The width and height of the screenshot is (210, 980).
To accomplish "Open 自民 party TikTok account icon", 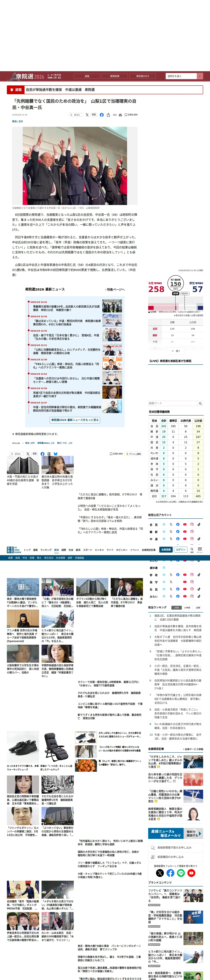I will tap(199, 524).
